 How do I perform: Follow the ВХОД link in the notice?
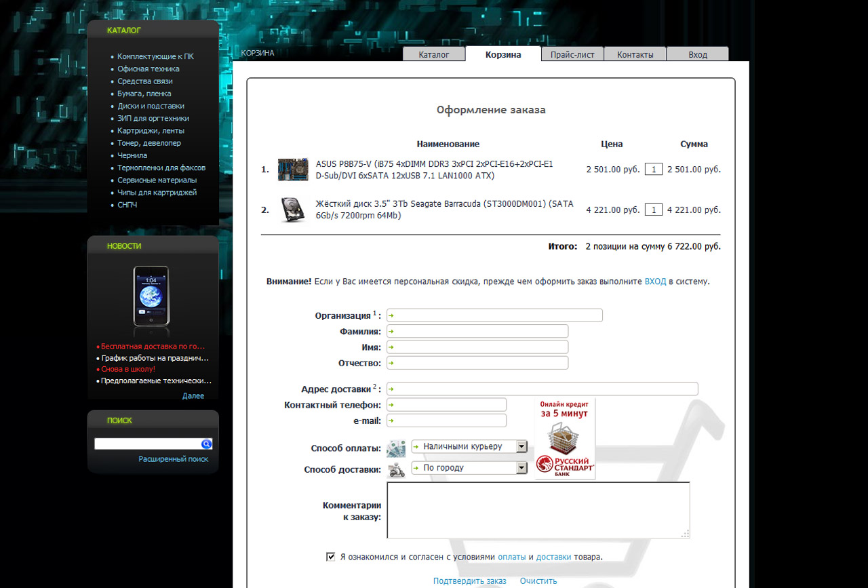tap(655, 281)
